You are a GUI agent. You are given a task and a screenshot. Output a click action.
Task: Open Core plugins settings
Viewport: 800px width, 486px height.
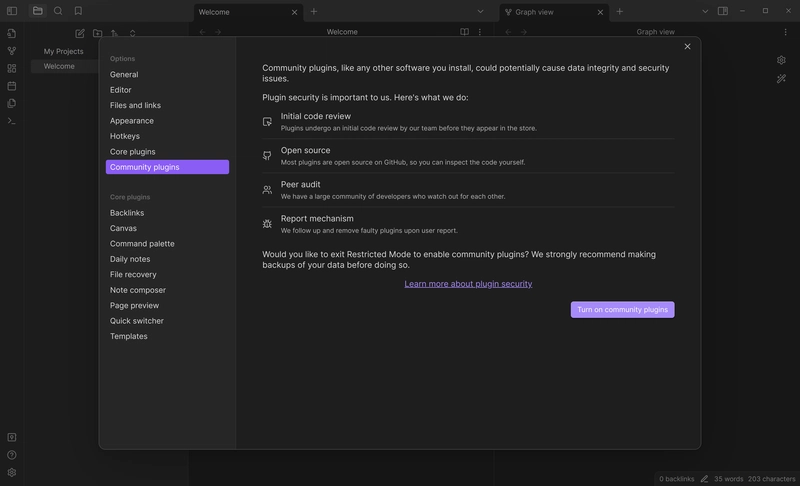(167, 151)
